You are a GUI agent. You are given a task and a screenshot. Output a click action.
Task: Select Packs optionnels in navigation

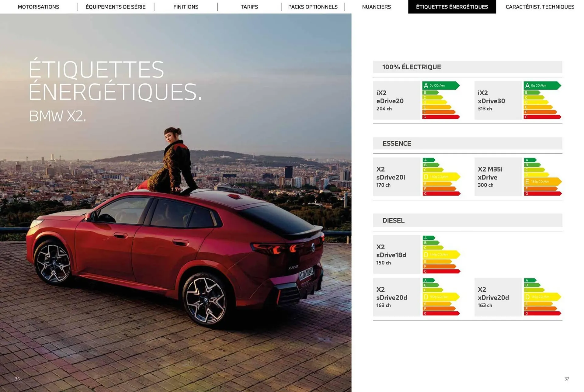click(x=313, y=7)
